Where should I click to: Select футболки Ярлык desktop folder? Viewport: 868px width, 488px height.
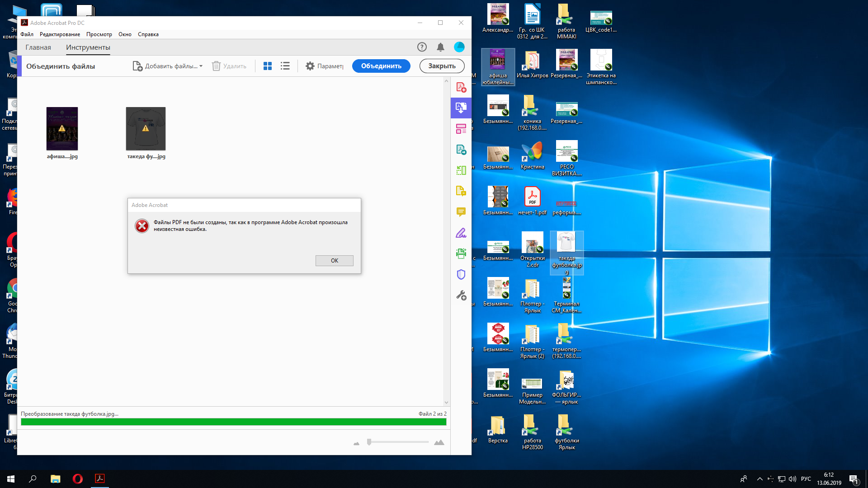coord(566,432)
